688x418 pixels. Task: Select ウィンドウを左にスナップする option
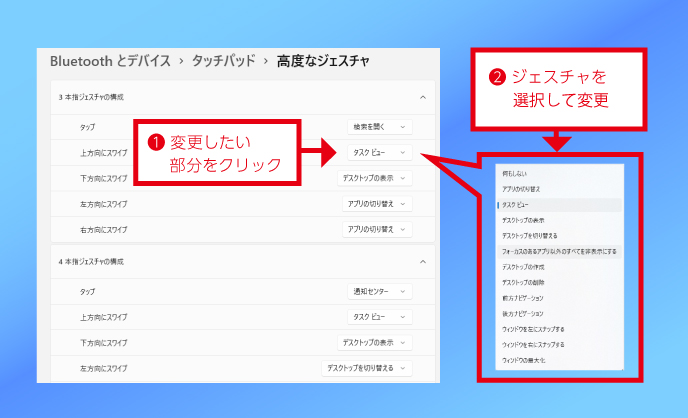[533, 328]
